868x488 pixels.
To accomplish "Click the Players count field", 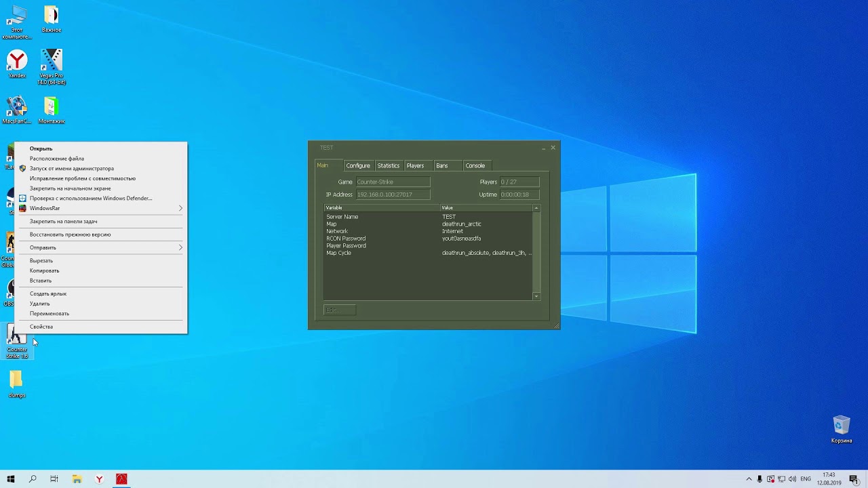I will click(519, 182).
